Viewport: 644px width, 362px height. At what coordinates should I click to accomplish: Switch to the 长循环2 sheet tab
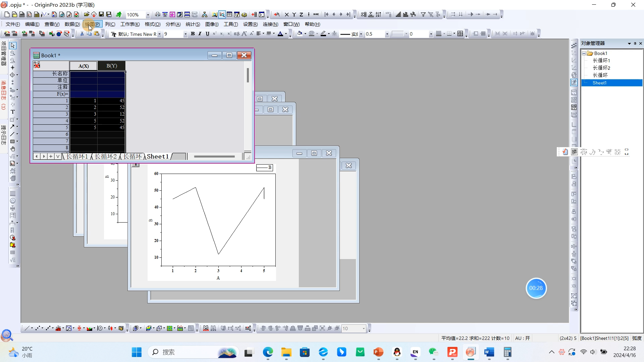pyautogui.click(x=106, y=157)
